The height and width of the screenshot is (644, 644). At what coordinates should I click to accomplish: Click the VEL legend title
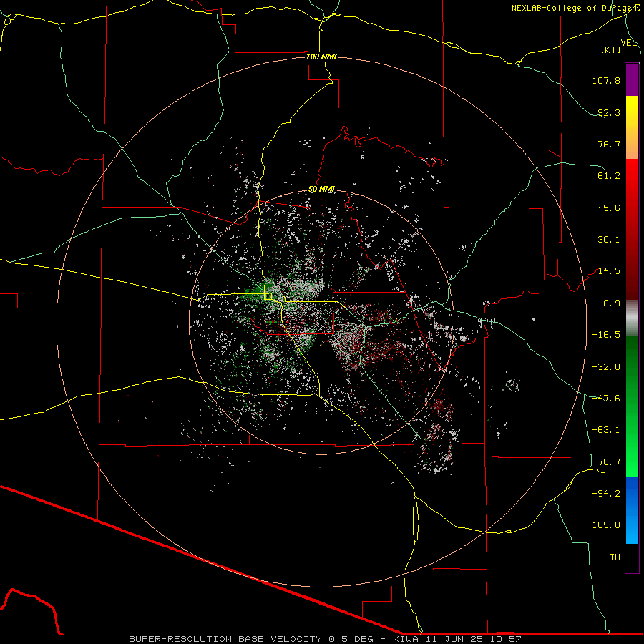tap(628, 42)
